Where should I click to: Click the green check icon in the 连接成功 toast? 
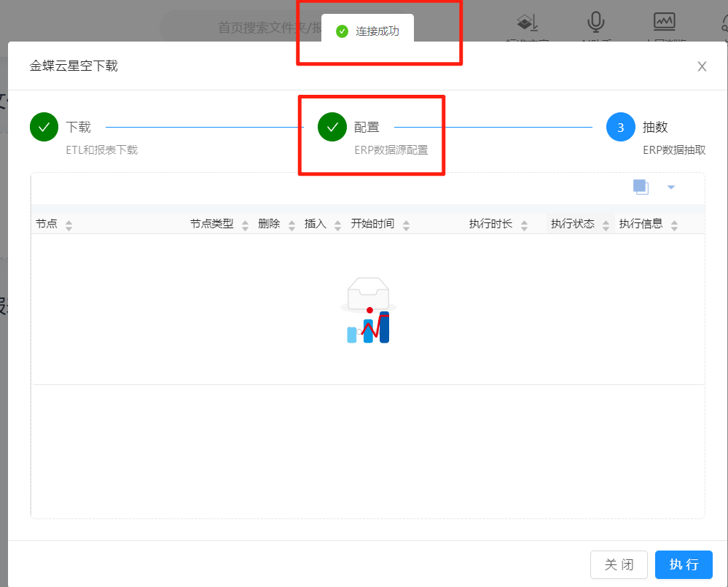point(343,31)
